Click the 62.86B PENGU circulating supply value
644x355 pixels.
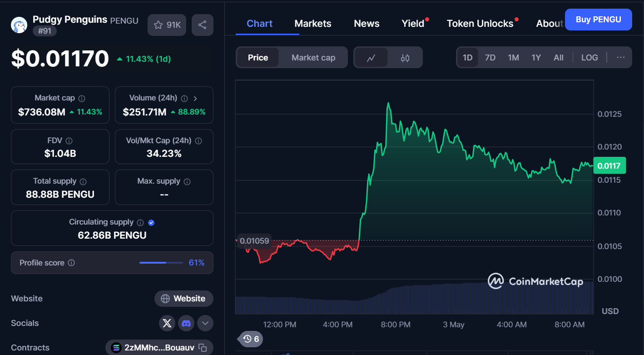pos(112,235)
